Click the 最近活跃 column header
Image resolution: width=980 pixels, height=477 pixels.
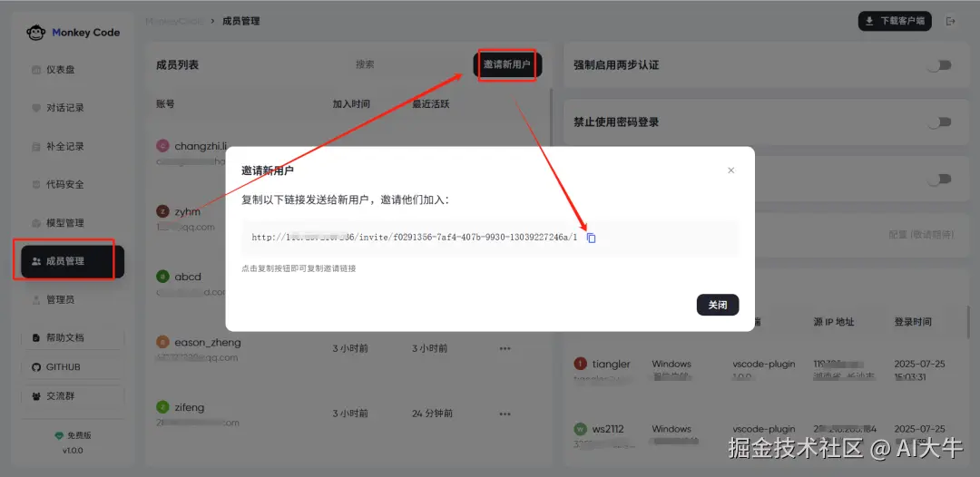(431, 104)
